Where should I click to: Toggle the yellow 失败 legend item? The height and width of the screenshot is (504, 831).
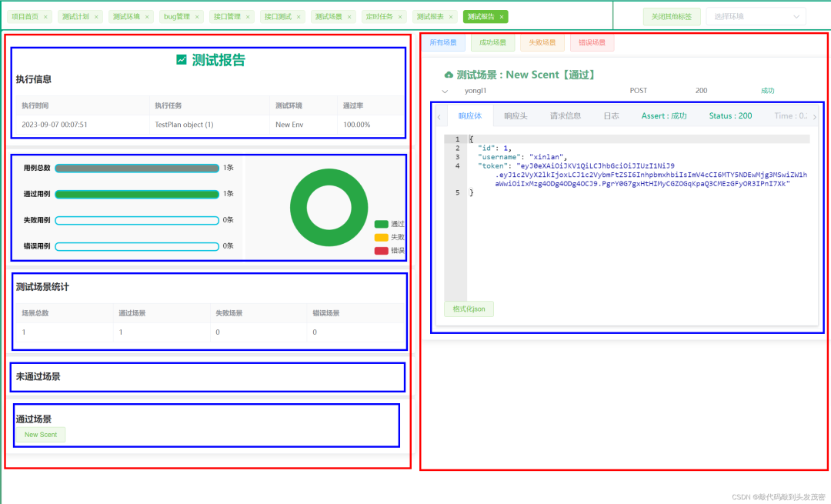(389, 237)
